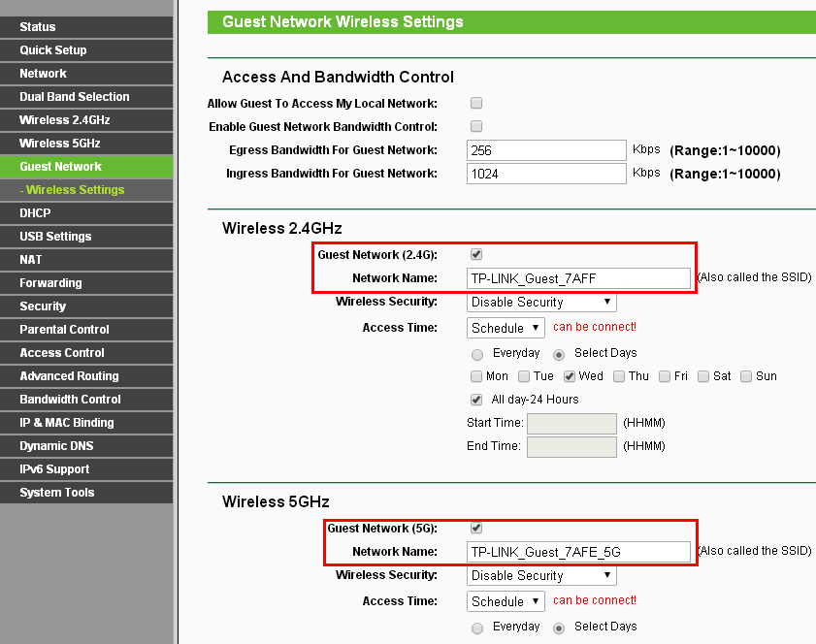The width and height of the screenshot is (816, 644).
Task: Select the Everyday radio button under 2.4GHz
Action: 476,353
